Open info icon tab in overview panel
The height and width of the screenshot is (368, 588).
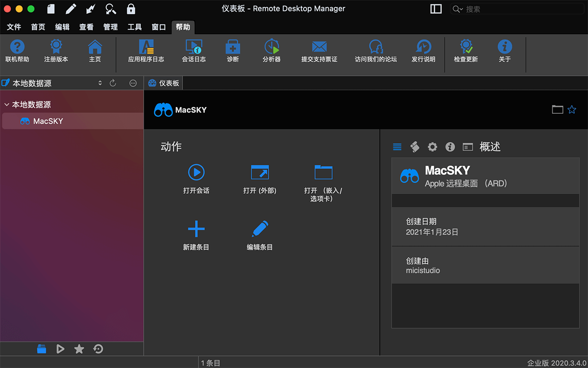click(450, 147)
